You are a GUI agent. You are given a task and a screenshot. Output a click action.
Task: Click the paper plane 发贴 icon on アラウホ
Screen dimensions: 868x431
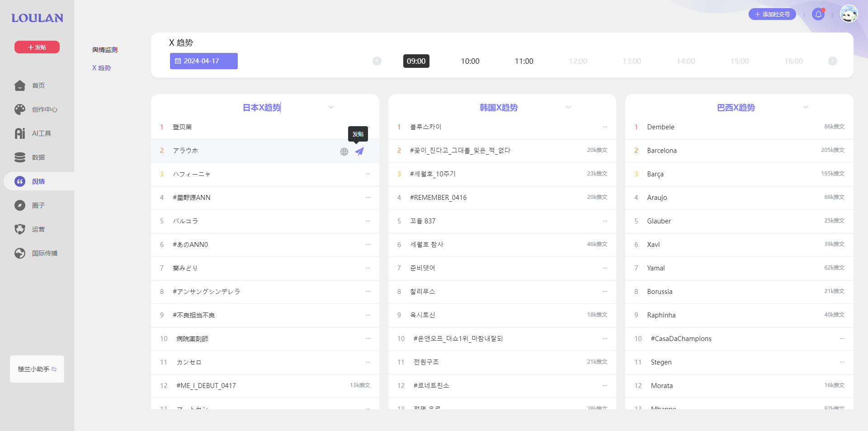(x=359, y=151)
